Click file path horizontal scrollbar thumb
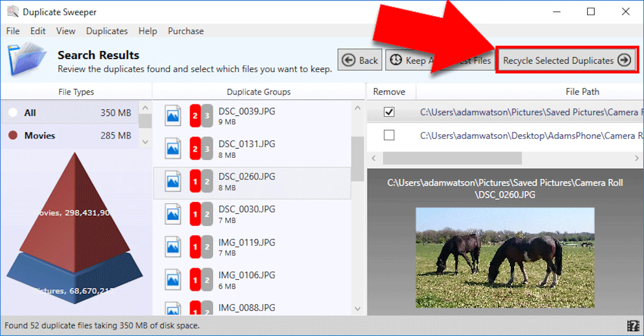This screenshot has height=336, width=644. pyautogui.click(x=452, y=158)
